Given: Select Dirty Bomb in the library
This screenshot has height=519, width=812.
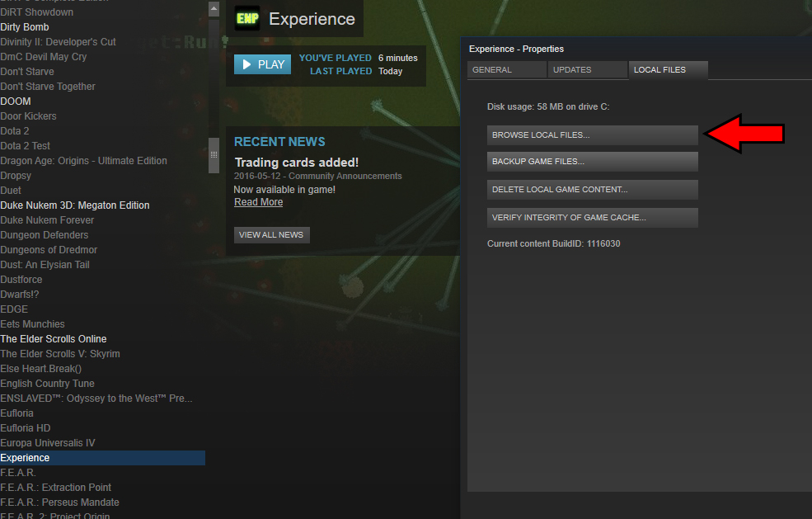Looking at the screenshot, I should [x=25, y=27].
